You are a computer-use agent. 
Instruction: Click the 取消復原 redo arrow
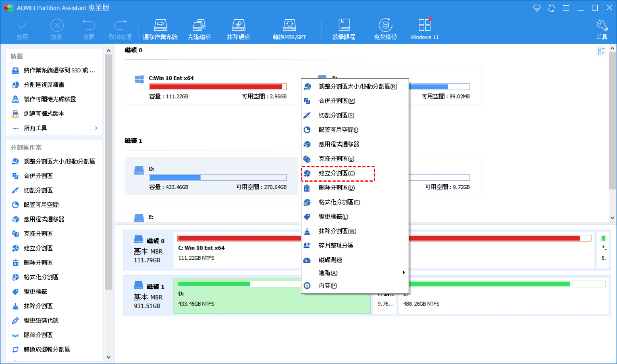click(x=120, y=30)
